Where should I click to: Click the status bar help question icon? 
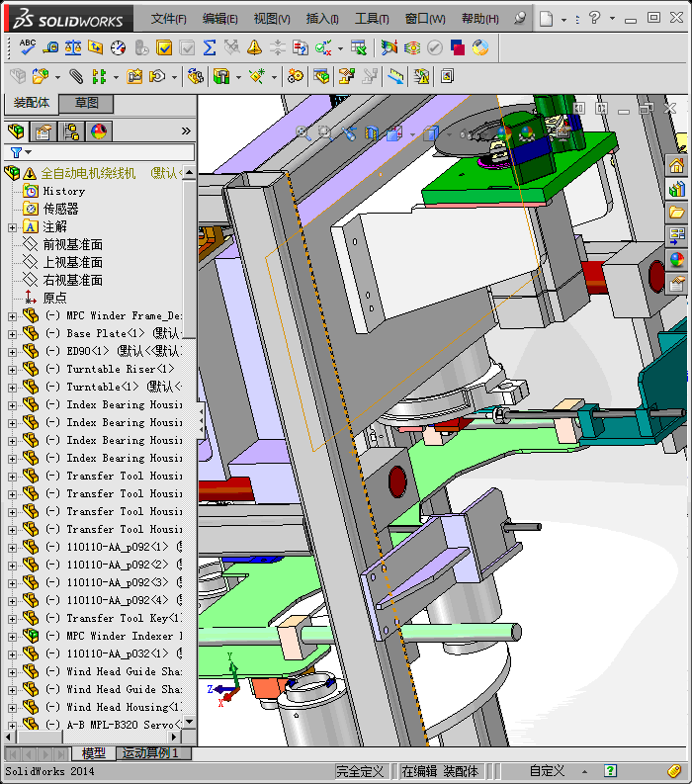pos(610,771)
